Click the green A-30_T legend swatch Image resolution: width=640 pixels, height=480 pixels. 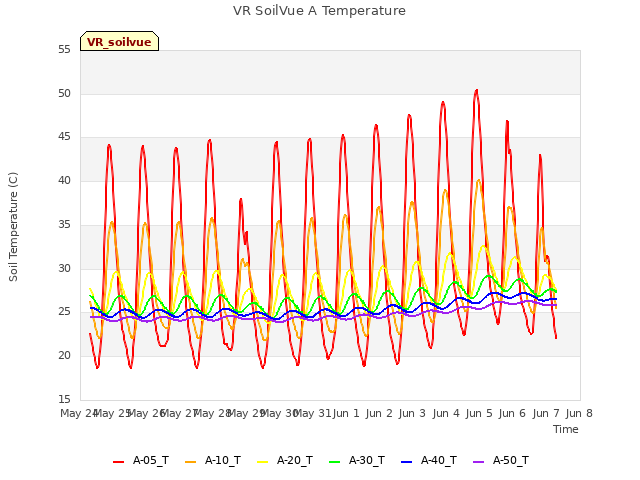click(x=334, y=462)
